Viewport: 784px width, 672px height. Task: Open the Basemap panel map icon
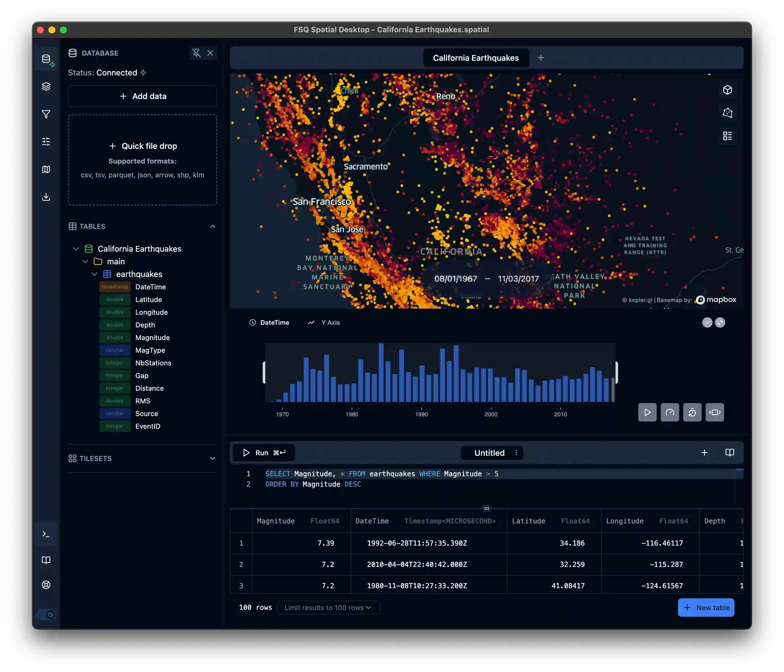tap(46, 169)
